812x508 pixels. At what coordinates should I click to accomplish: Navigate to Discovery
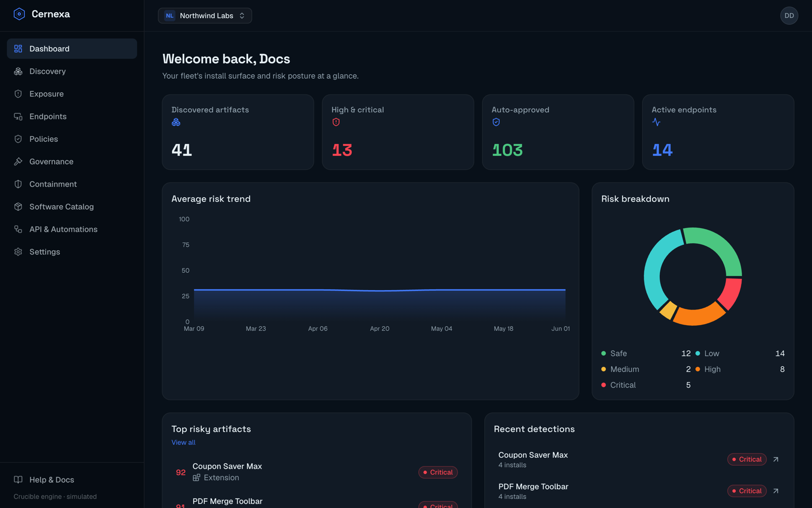tap(72, 71)
